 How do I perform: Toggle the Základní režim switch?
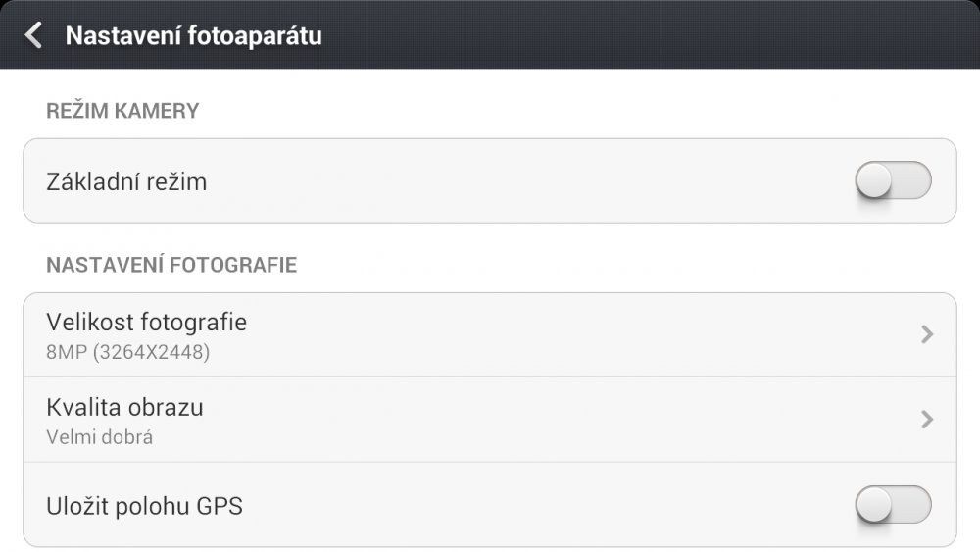coord(892,181)
